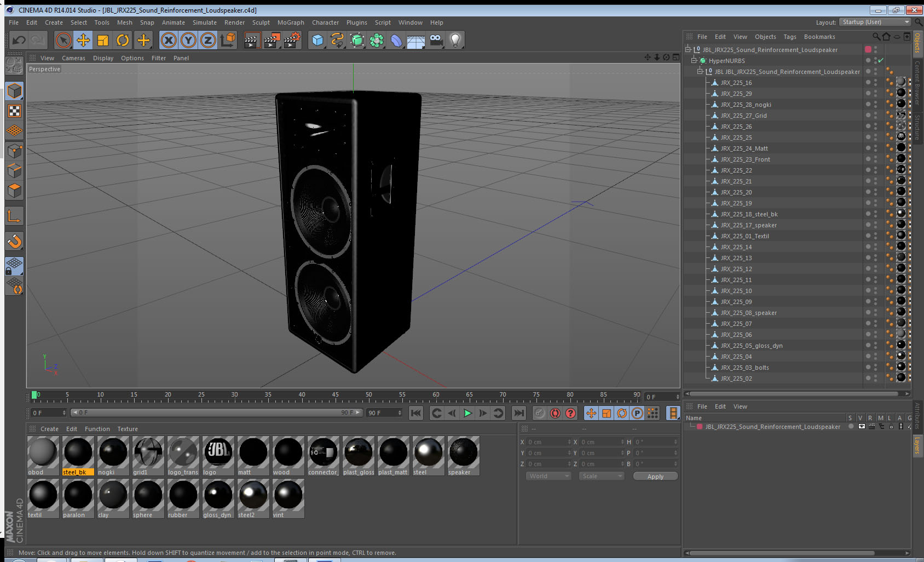This screenshot has height=562, width=924.
Task: Collapse the nested JBL JBL_JRX225 null group
Action: (x=700, y=72)
